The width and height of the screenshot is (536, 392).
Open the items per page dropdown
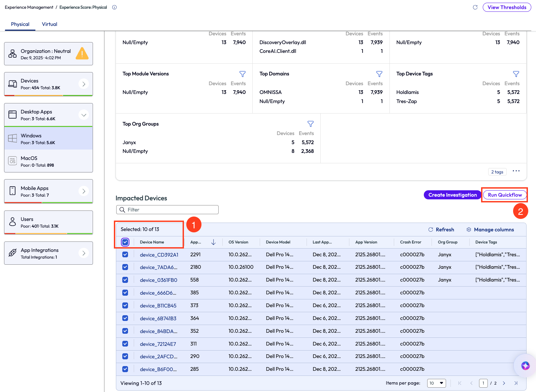click(436, 383)
